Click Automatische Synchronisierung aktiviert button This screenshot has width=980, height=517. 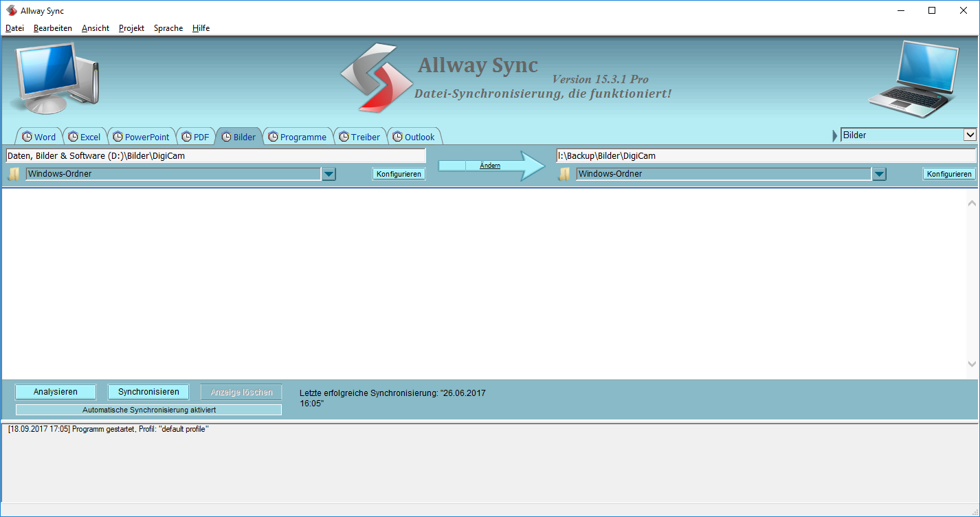pos(148,410)
